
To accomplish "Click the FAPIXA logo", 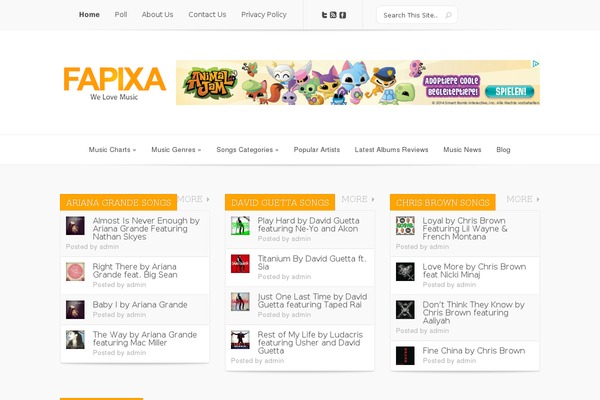I will coord(114,79).
